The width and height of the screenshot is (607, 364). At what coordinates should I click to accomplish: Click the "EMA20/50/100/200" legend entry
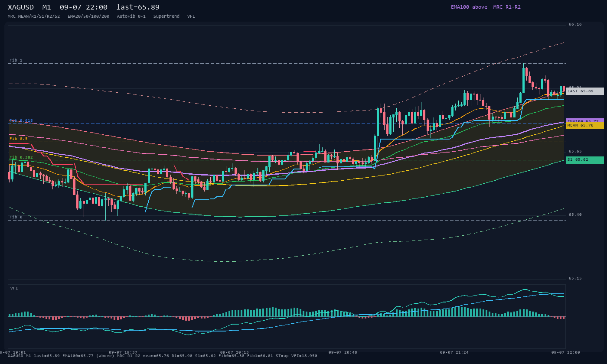(88, 16)
